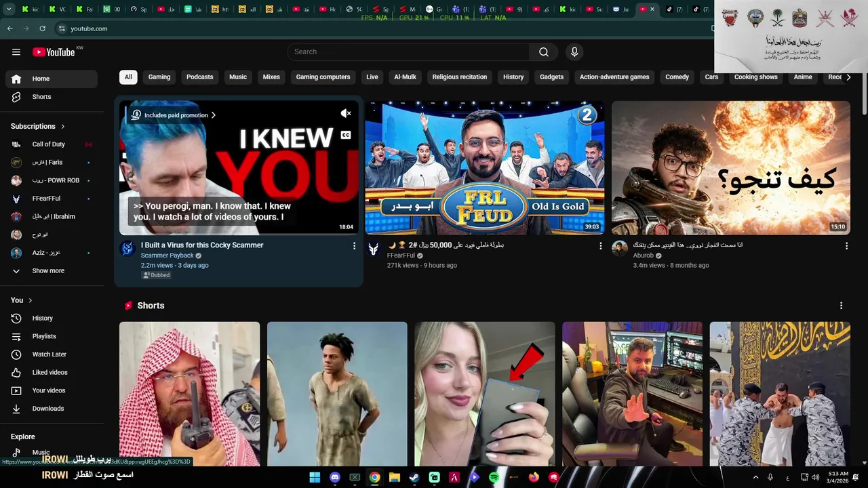The height and width of the screenshot is (488, 868).
Task: Reload the page in the browser
Action: click(x=43, y=28)
